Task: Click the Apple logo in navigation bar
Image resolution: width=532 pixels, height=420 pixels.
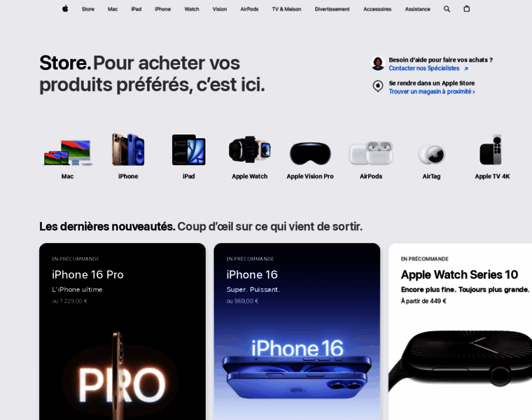Action: click(x=65, y=9)
